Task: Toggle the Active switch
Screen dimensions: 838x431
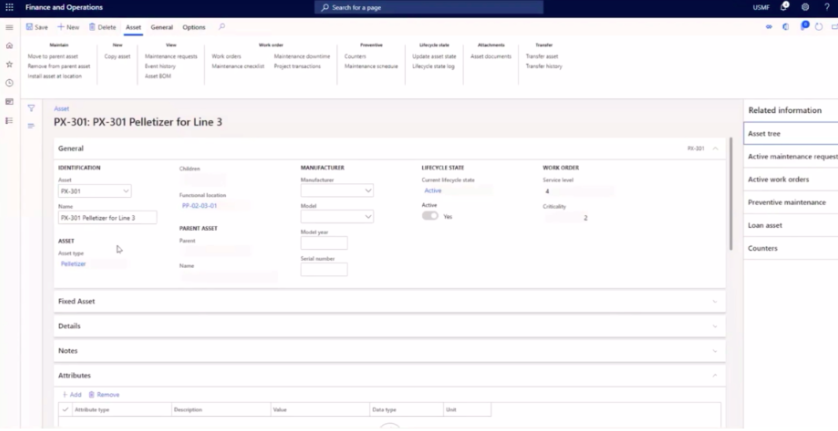Action: pos(430,216)
